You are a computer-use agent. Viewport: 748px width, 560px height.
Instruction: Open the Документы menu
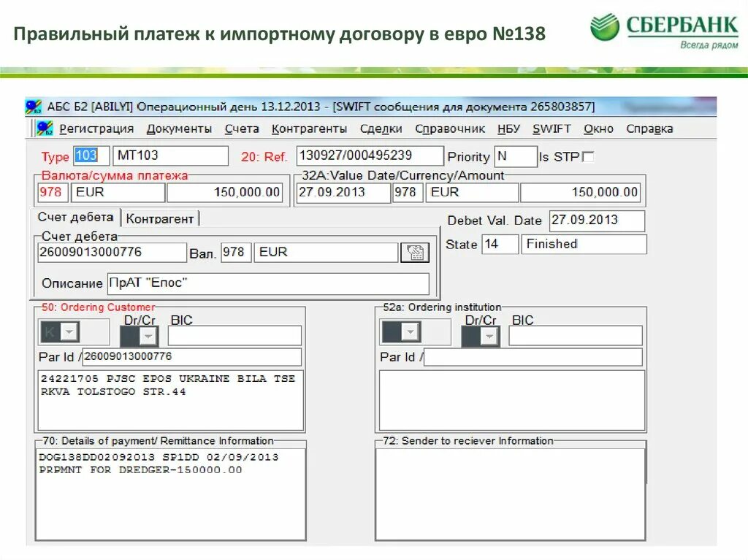pos(179,129)
